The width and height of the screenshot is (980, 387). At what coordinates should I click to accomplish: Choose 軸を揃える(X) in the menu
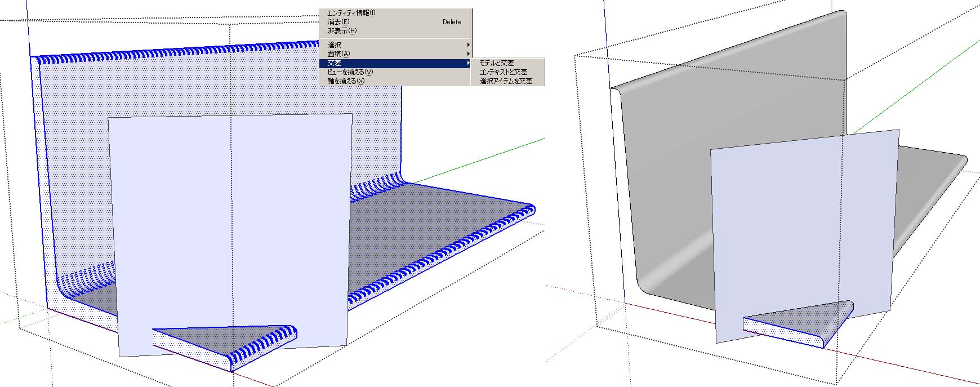pyautogui.click(x=395, y=81)
